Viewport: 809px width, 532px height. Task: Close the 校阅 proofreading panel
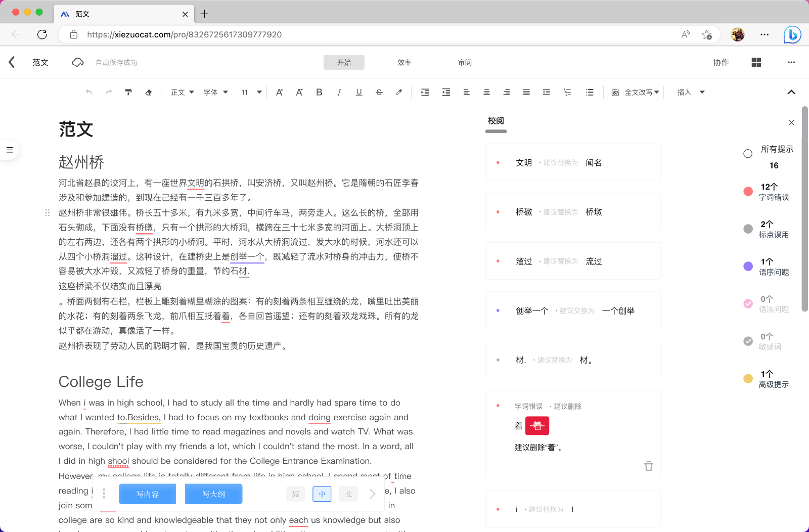[791, 122]
